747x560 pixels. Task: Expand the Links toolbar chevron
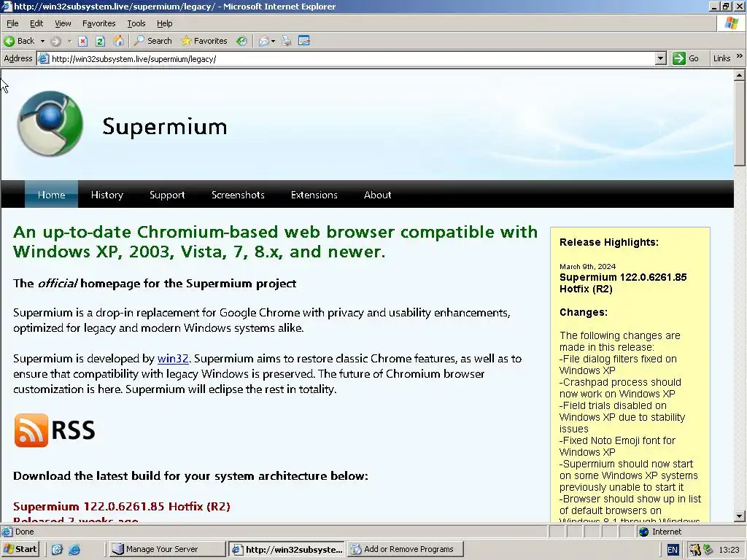tap(740, 56)
